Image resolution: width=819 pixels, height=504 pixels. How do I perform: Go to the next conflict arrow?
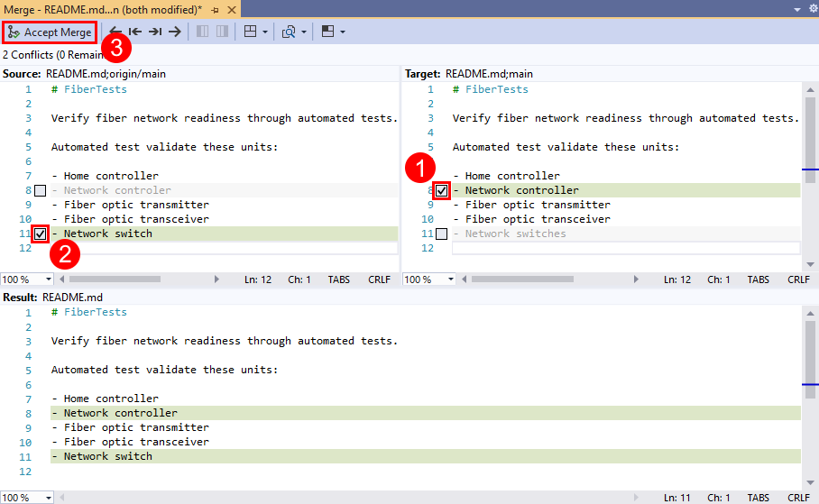(x=174, y=32)
